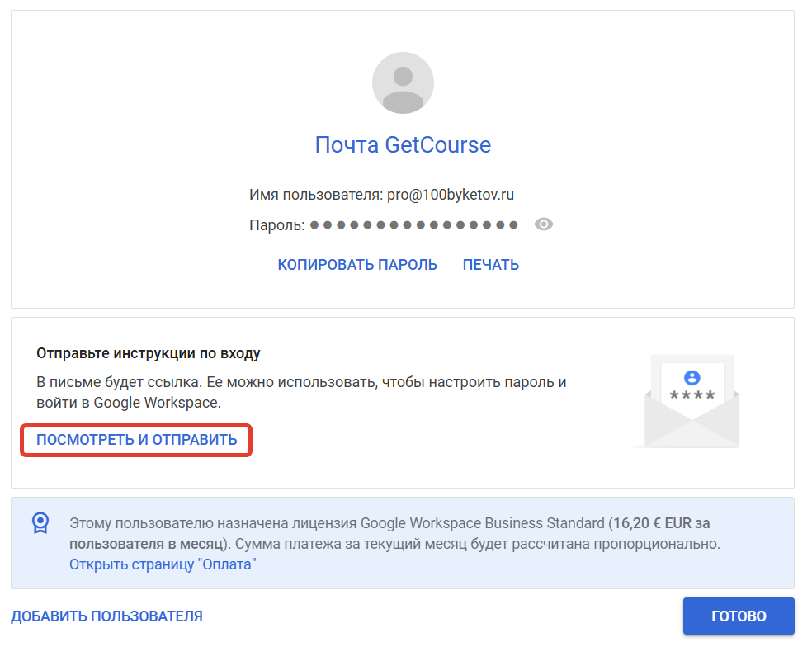Copy password via КОПИРОВАТЬ ПАРОЛЬ

click(x=357, y=265)
